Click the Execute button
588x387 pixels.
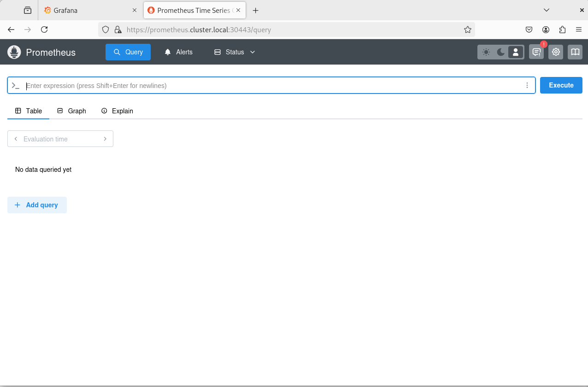(x=561, y=85)
